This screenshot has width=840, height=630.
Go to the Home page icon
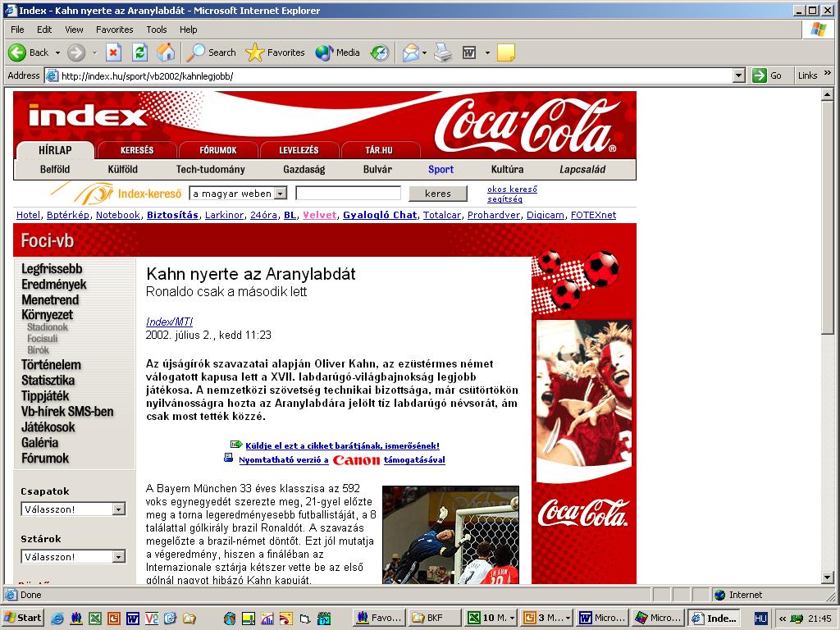[x=166, y=52]
